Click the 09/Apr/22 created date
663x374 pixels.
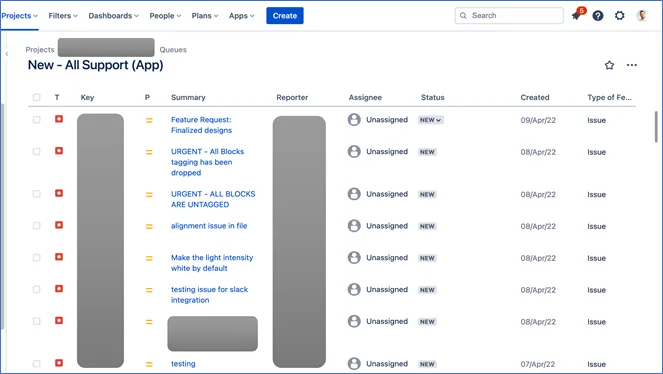point(538,120)
